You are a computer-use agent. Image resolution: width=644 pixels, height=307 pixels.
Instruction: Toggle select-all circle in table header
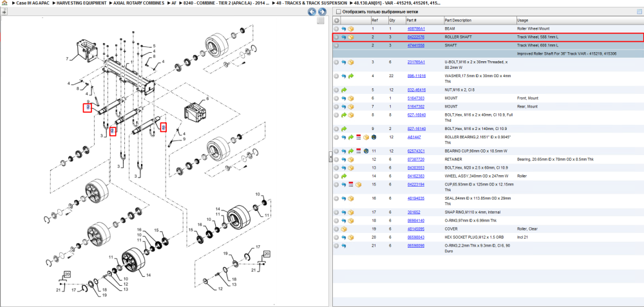(336, 21)
